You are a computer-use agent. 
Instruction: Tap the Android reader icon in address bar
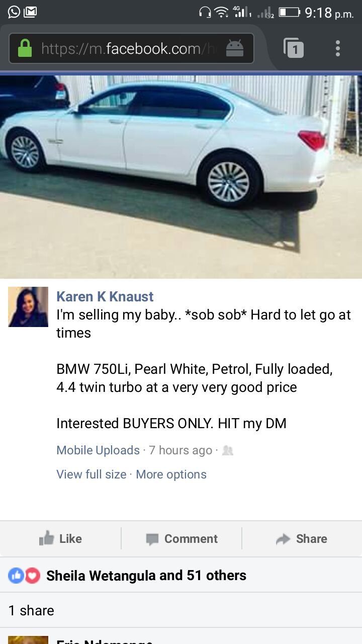click(x=235, y=48)
